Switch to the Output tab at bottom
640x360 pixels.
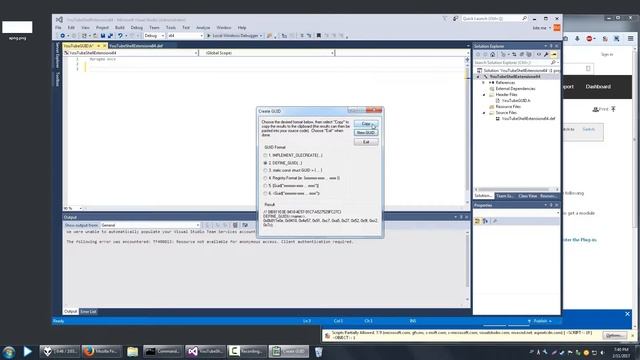pyautogui.click(x=70, y=312)
